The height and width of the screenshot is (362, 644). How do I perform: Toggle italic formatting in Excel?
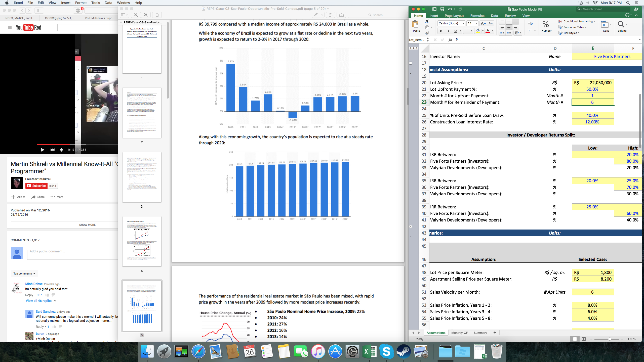click(x=449, y=31)
